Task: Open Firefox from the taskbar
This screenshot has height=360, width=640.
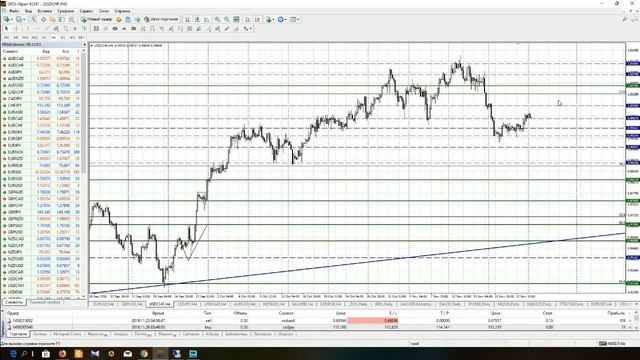Action: [62, 353]
